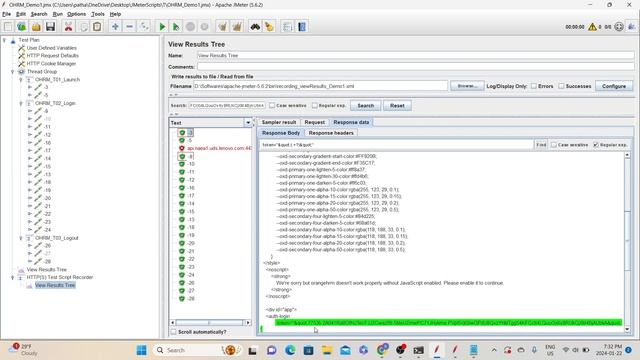The width and height of the screenshot is (640, 360).
Task: Enable Errors only log display
Action: (x=533, y=86)
